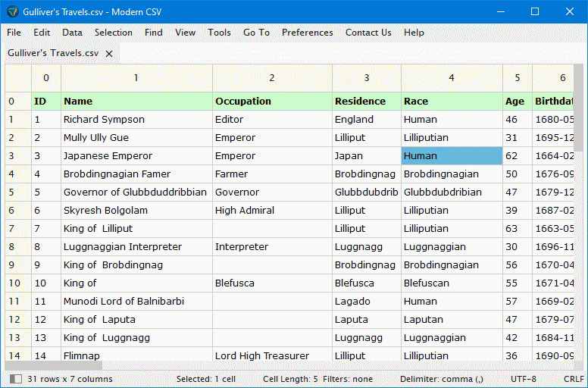Click the CRLF line ending indicator
The image size is (588, 388).
[574, 379]
